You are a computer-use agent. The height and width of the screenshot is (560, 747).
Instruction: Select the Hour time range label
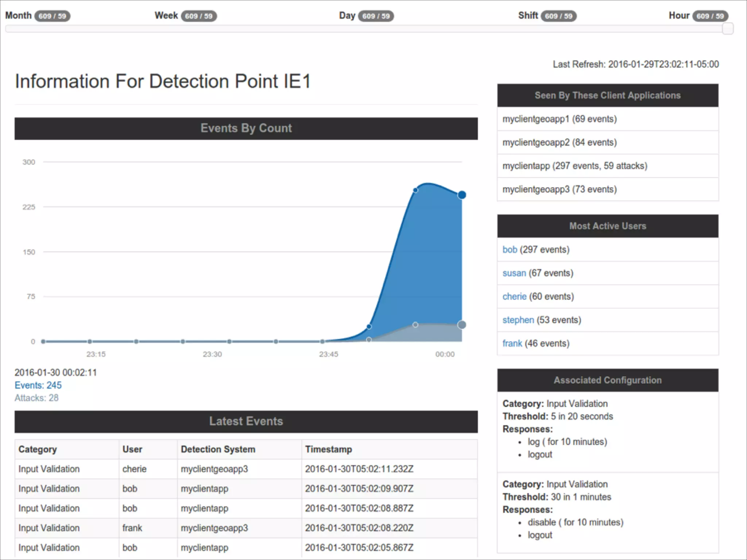[679, 16]
